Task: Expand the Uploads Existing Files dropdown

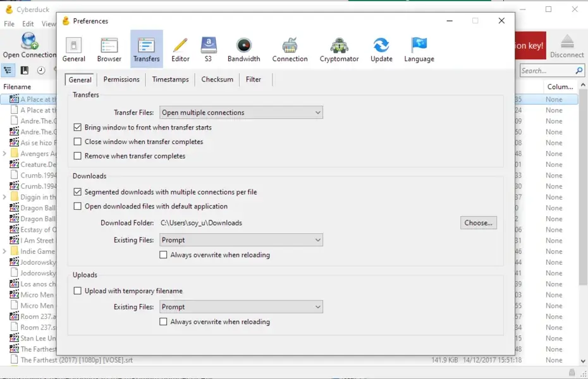Action: pos(241,307)
